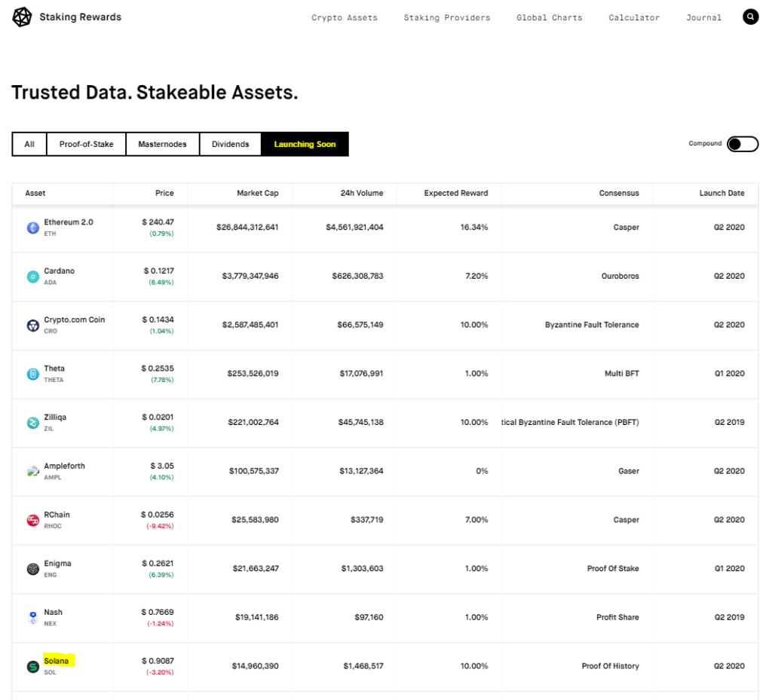
Task: Click Theta price $ 0.2535
Action: click(x=158, y=368)
